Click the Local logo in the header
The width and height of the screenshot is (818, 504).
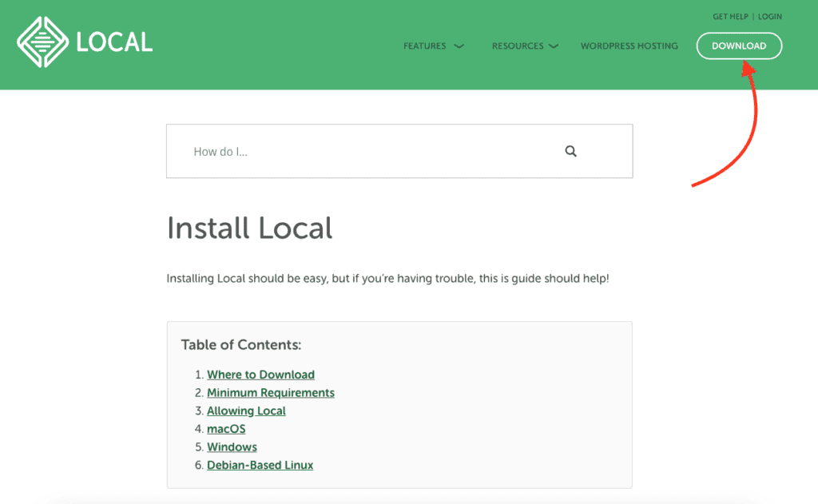click(x=85, y=42)
